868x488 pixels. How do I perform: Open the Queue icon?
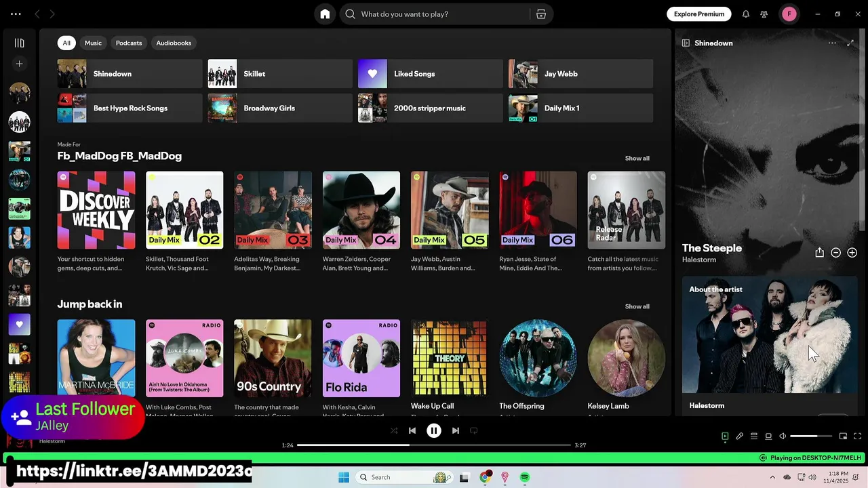(x=754, y=436)
